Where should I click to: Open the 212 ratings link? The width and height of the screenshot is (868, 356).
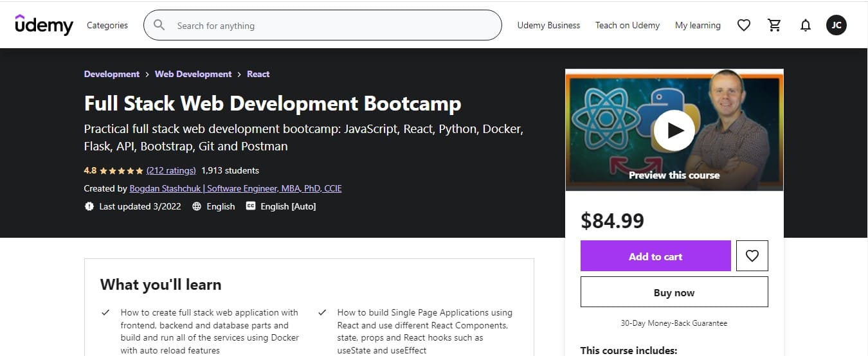click(171, 170)
